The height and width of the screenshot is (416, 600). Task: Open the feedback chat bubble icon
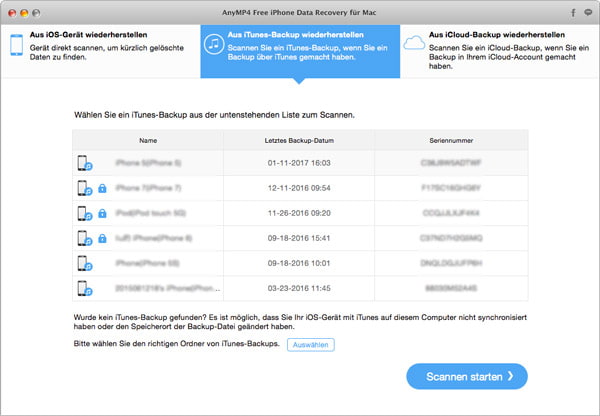click(x=588, y=13)
